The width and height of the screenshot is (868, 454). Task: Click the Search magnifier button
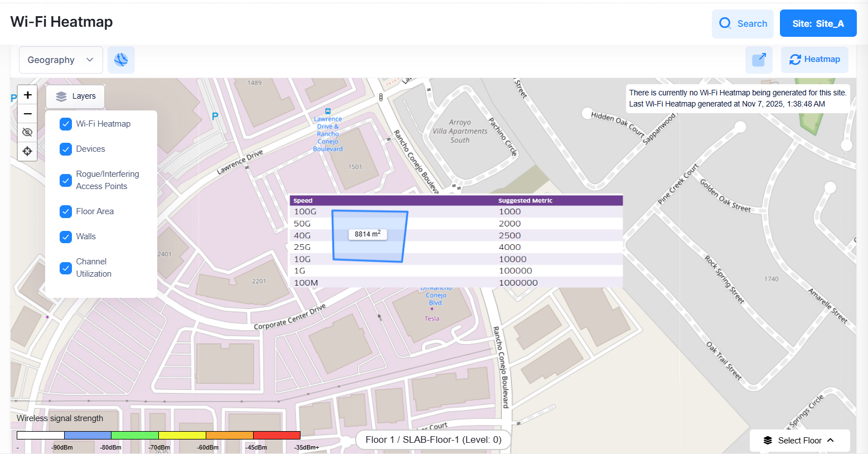[743, 24]
